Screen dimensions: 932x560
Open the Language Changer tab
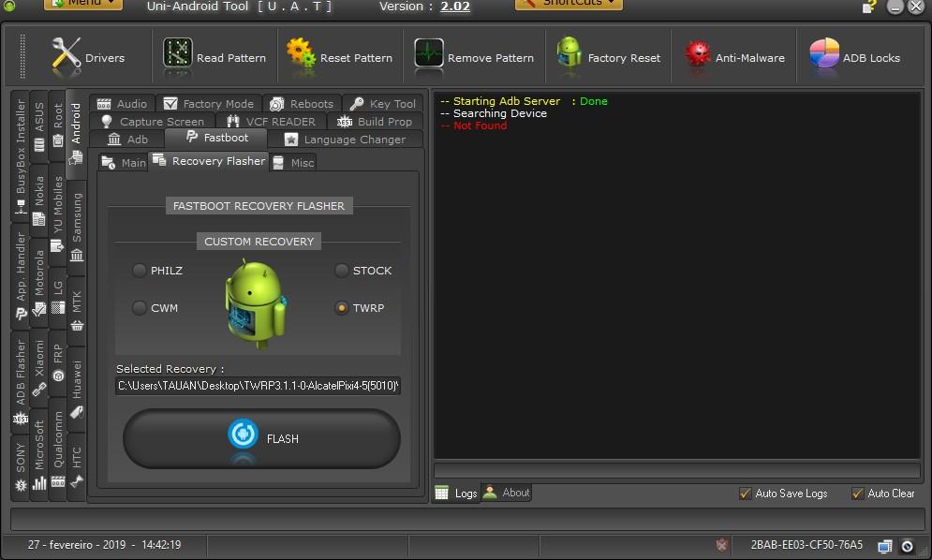point(346,140)
